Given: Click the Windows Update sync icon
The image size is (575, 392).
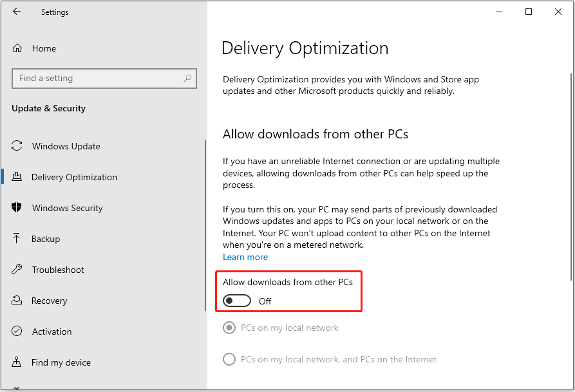Looking at the screenshot, I should click(17, 146).
